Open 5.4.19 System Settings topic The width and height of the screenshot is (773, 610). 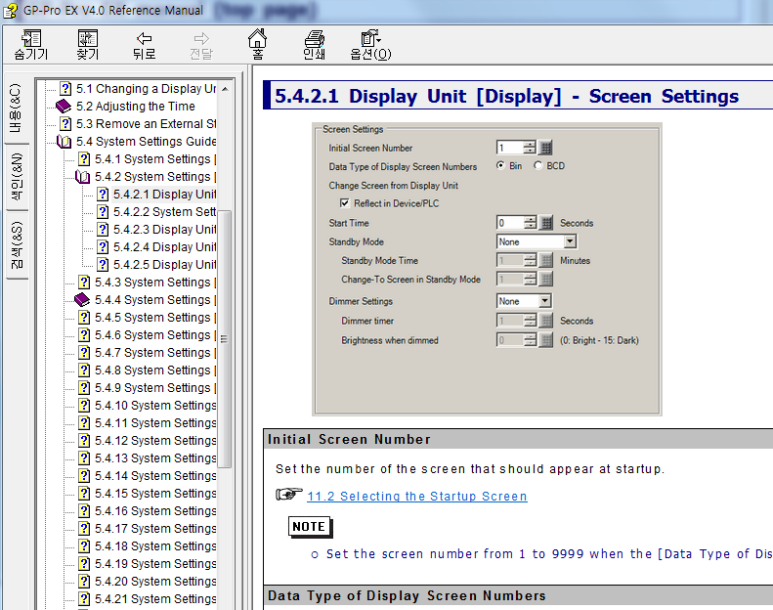155,564
